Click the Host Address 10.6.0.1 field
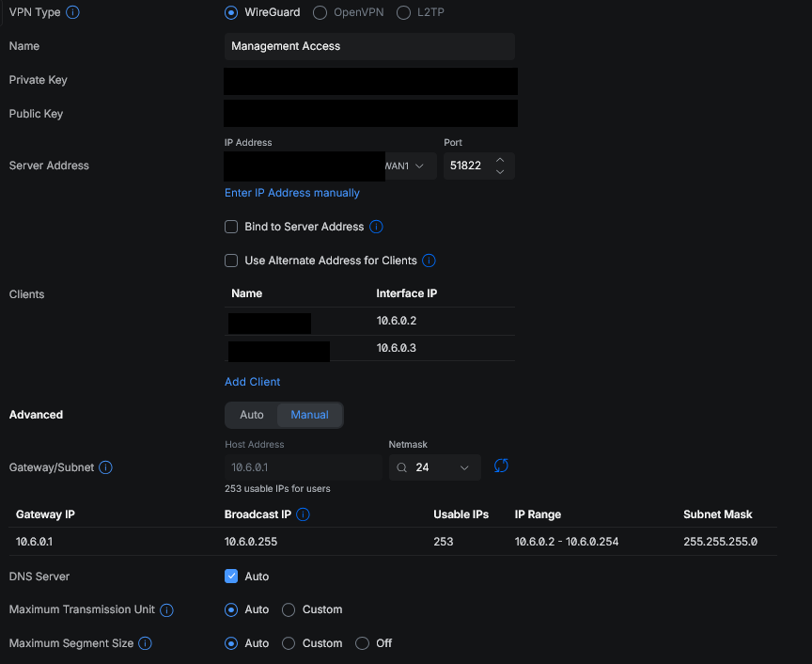This screenshot has width=812, height=664. (304, 467)
